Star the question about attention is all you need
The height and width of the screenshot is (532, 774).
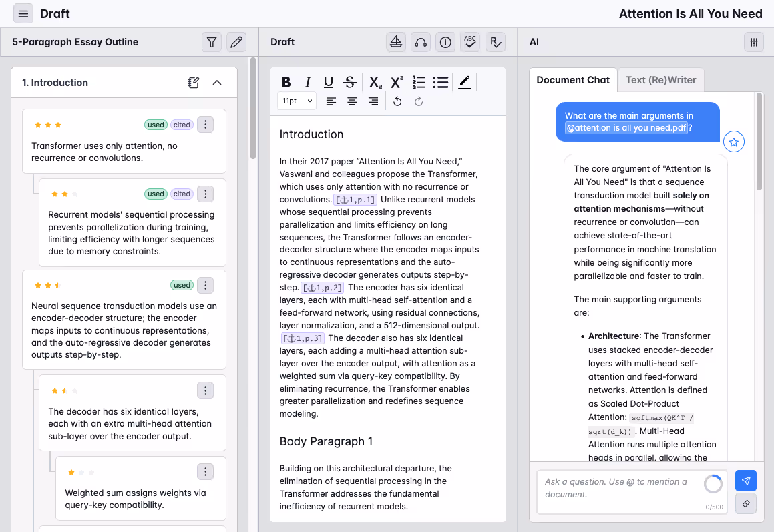coord(733,142)
